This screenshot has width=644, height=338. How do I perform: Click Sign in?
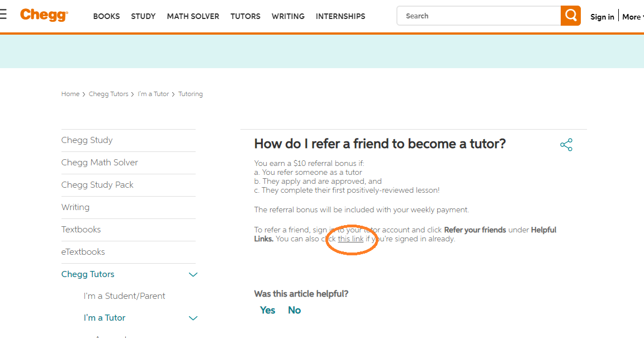click(x=602, y=17)
